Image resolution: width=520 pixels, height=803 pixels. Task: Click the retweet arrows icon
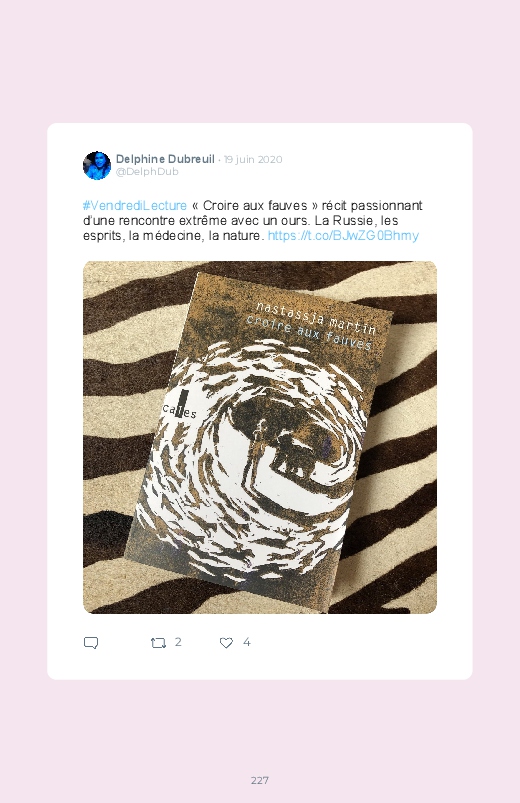158,643
